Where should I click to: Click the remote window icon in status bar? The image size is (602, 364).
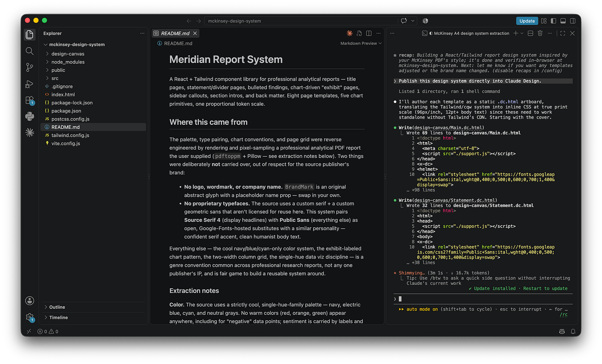(x=29, y=331)
